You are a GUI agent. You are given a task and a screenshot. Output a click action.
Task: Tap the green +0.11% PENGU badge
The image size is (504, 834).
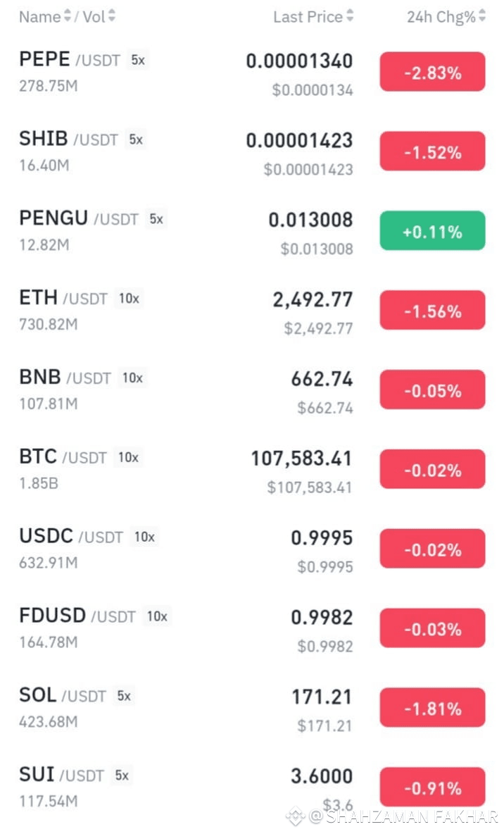pyautogui.click(x=432, y=231)
